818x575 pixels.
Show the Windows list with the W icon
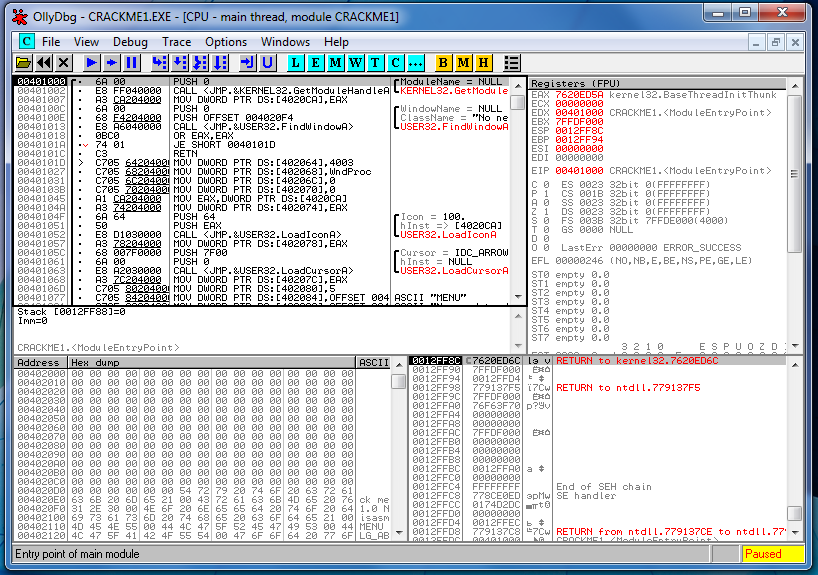click(x=355, y=63)
